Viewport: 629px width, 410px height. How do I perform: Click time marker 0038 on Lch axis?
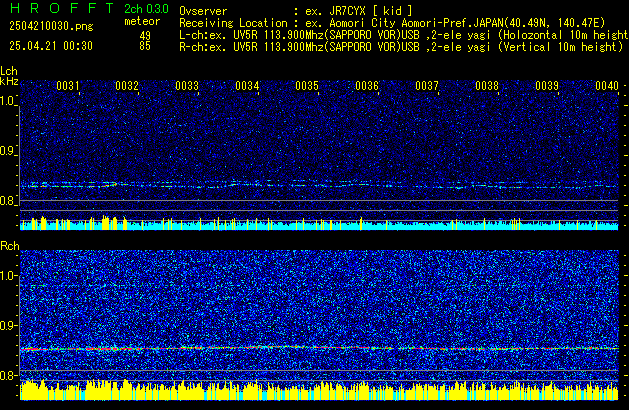tap(487, 86)
